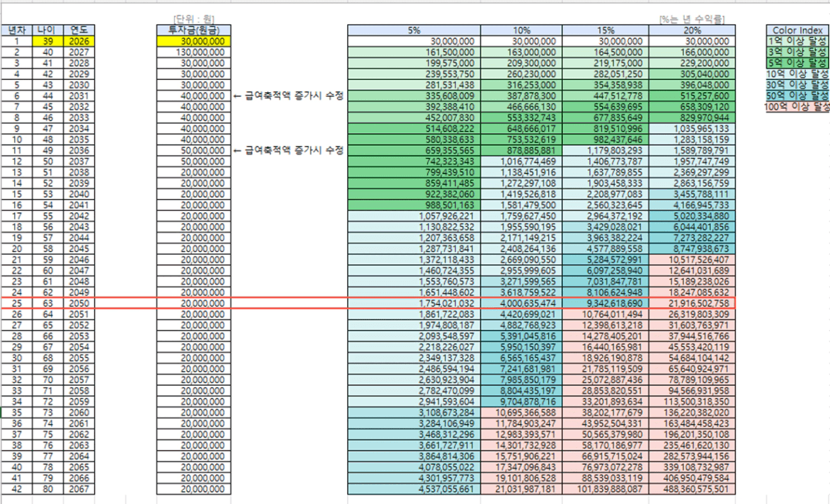830x504 pixels.
Task: Click the "나이" column header cell
Action: (x=47, y=30)
